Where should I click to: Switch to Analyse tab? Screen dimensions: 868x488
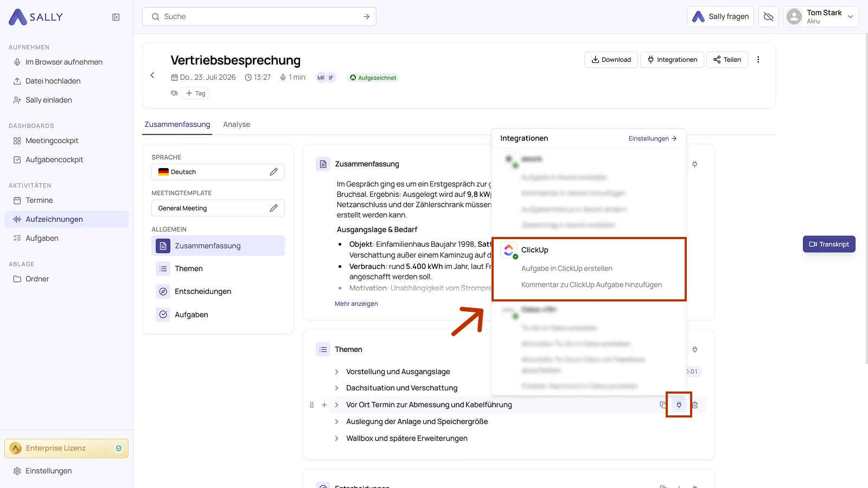(x=237, y=125)
